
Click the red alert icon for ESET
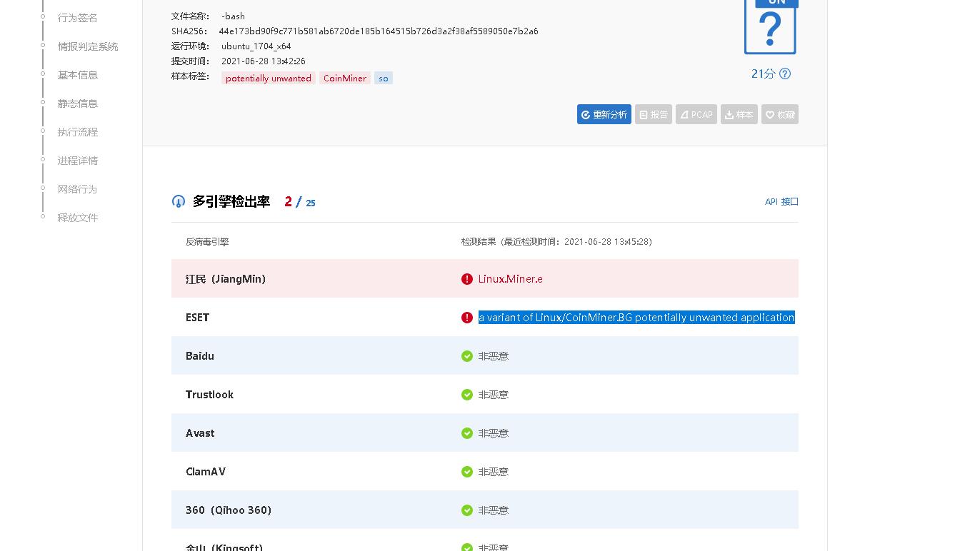coord(467,318)
